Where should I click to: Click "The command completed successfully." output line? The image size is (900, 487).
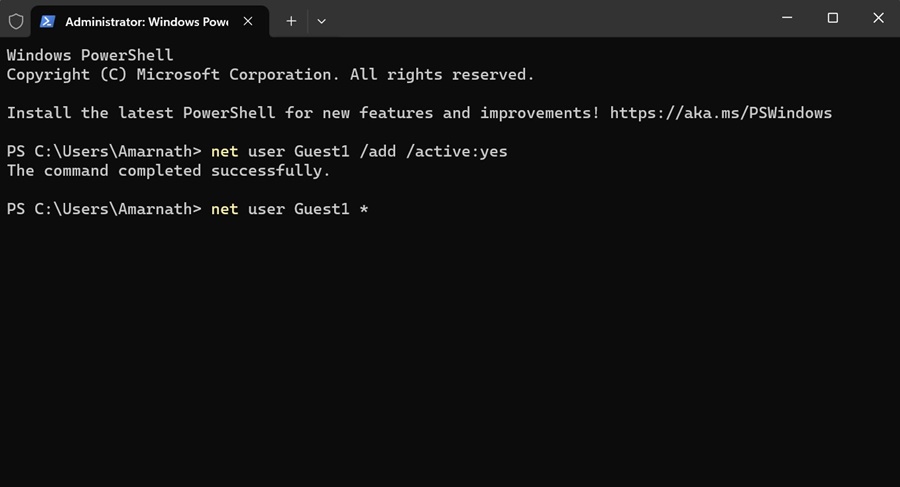pyautogui.click(x=168, y=171)
